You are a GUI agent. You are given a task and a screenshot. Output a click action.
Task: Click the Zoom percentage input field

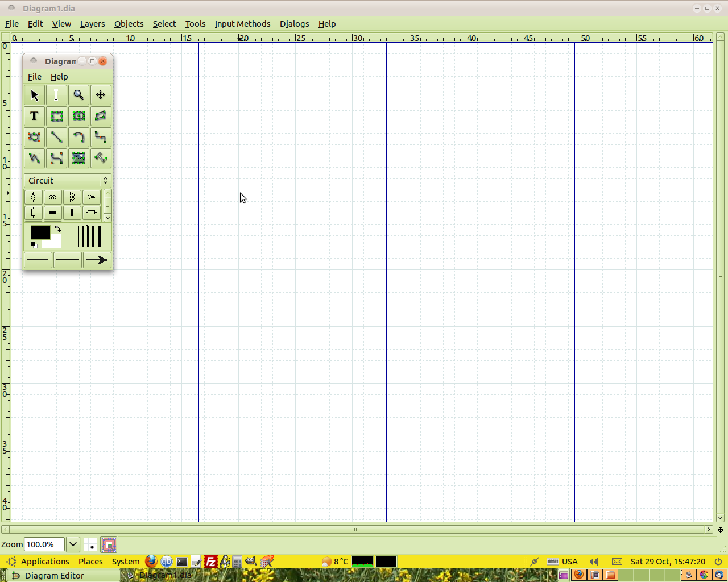pyautogui.click(x=44, y=544)
